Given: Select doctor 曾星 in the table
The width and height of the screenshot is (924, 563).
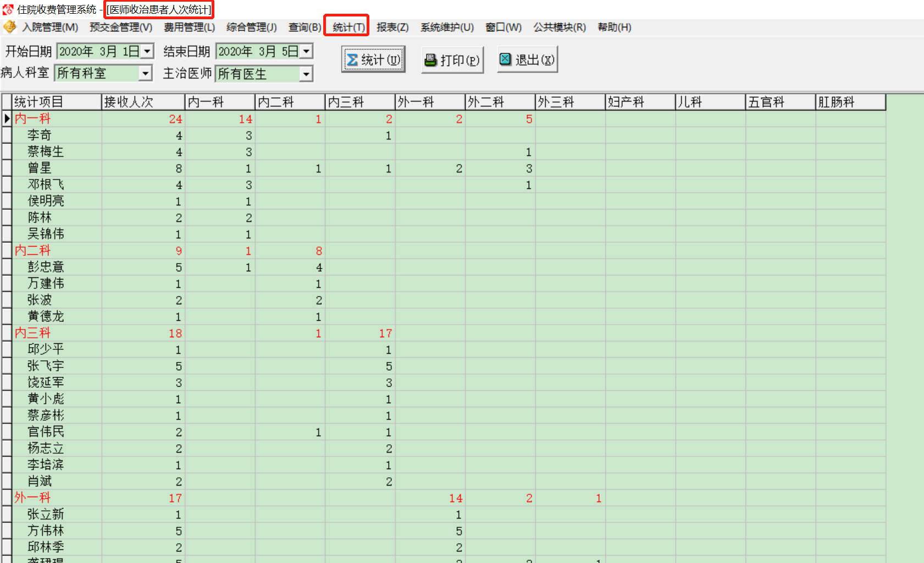Looking at the screenshot, I should 40,168.
